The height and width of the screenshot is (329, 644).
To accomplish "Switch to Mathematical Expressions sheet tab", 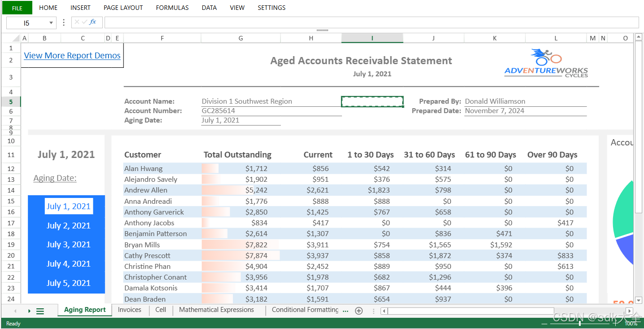I will pos(216,310).
